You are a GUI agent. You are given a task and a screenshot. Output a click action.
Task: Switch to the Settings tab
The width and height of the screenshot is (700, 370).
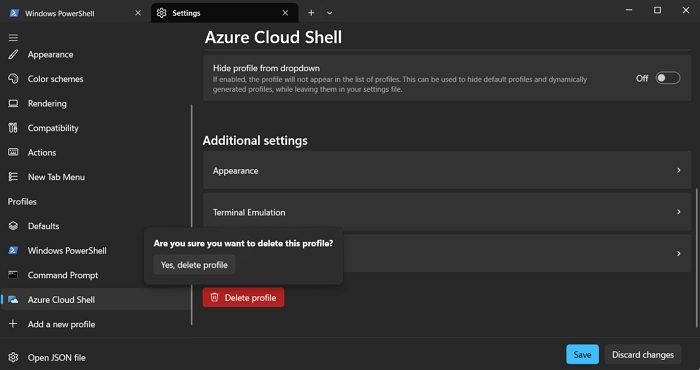(x=225, y=13)
